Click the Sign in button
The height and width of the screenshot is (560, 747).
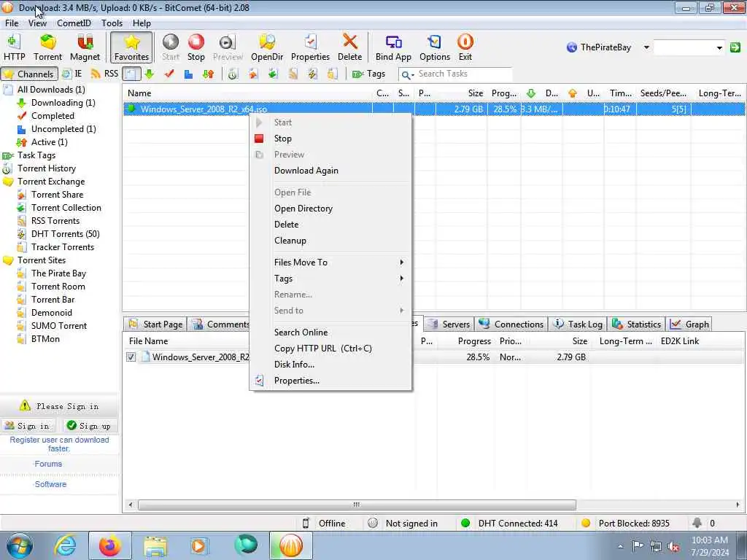click(28, 426)
